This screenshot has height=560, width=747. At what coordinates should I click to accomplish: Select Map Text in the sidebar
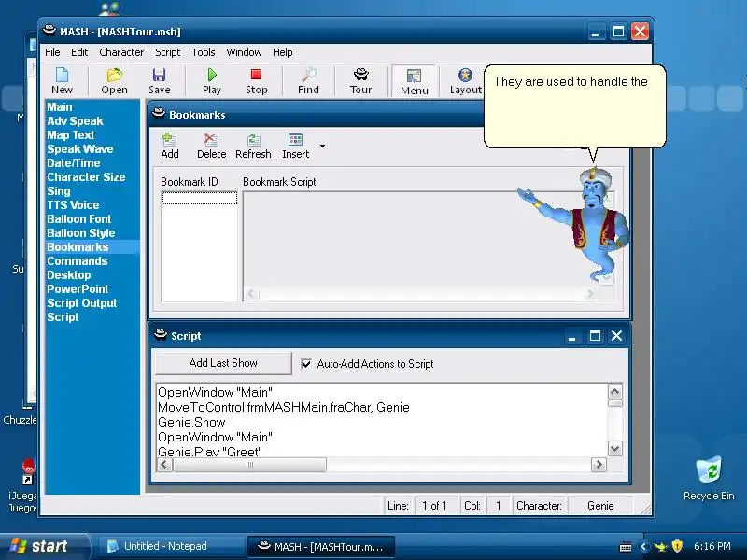[71, 134]
